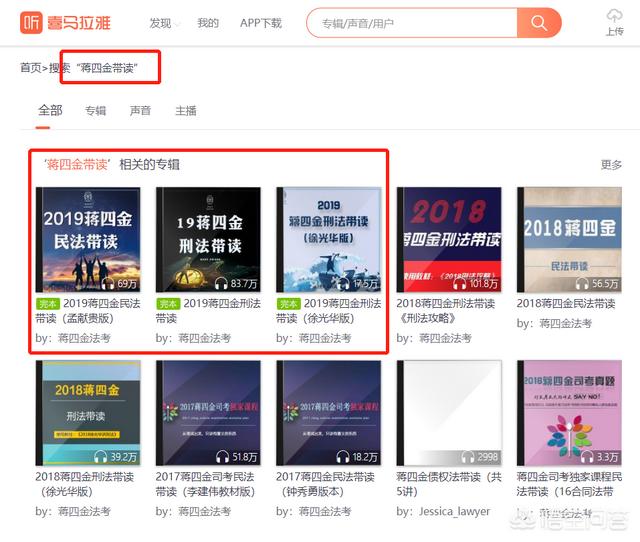
Task: Open 蒋四金法考 author under 2019民法带读(孟献贵版)
Action: [84, 338]
